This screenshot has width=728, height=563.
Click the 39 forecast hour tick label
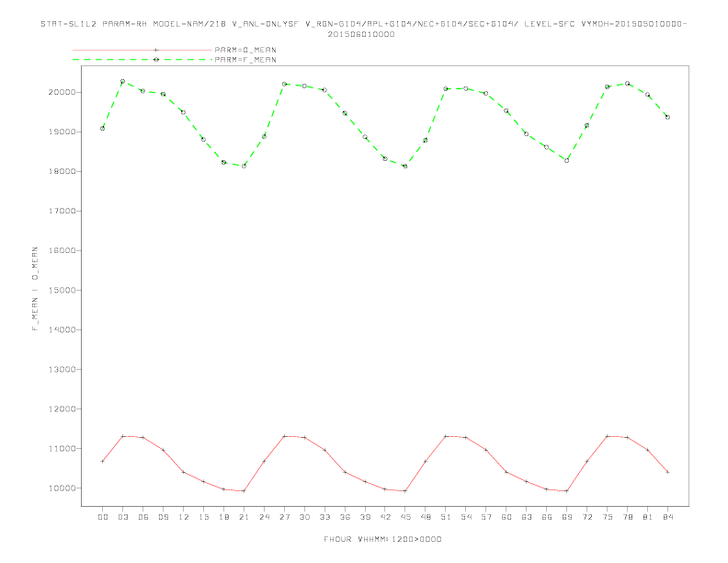365,517
